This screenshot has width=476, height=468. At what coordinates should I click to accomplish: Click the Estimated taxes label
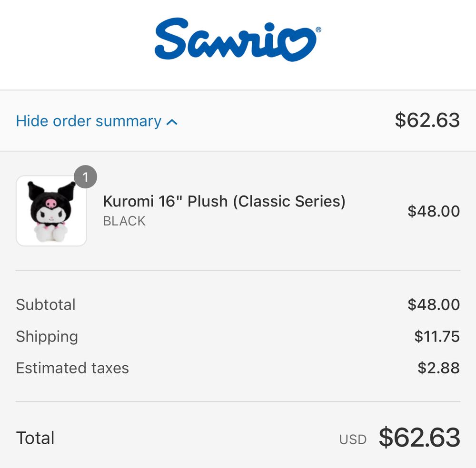[x=72, y=368]
